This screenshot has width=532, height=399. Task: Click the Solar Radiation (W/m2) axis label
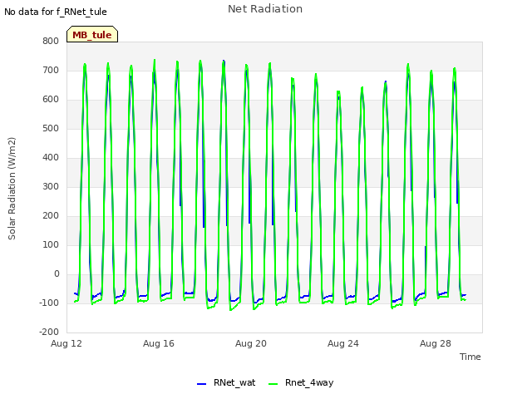click(12, 189)
